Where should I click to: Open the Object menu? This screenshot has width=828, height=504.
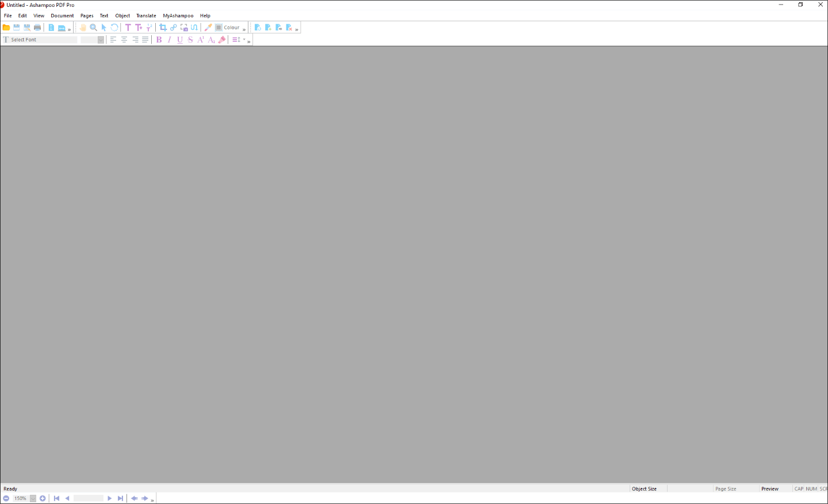pos(122,16)
